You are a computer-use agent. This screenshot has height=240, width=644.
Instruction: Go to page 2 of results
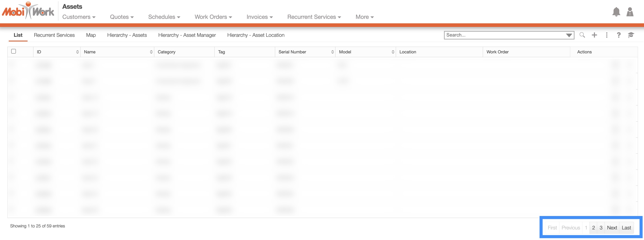[x=593, y=228]
